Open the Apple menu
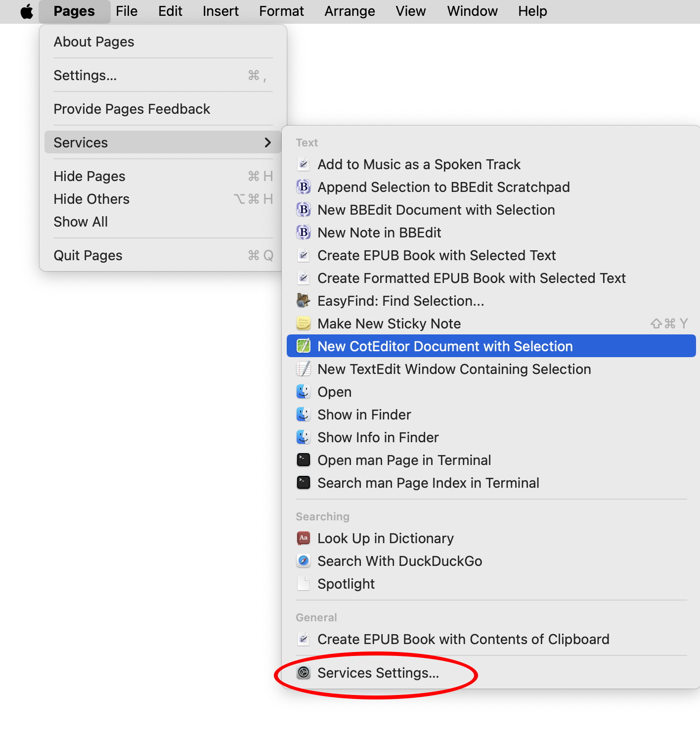700x742 pixels. (27, 11)
